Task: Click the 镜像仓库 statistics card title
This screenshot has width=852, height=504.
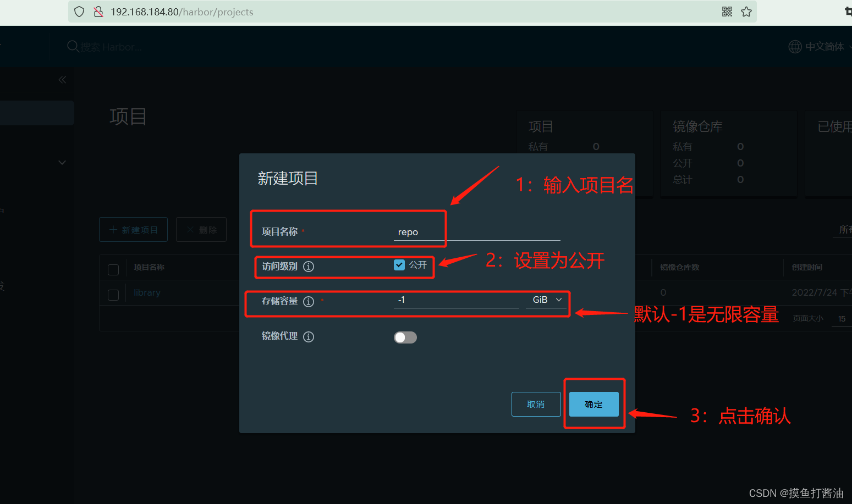Action: point(697,126)
